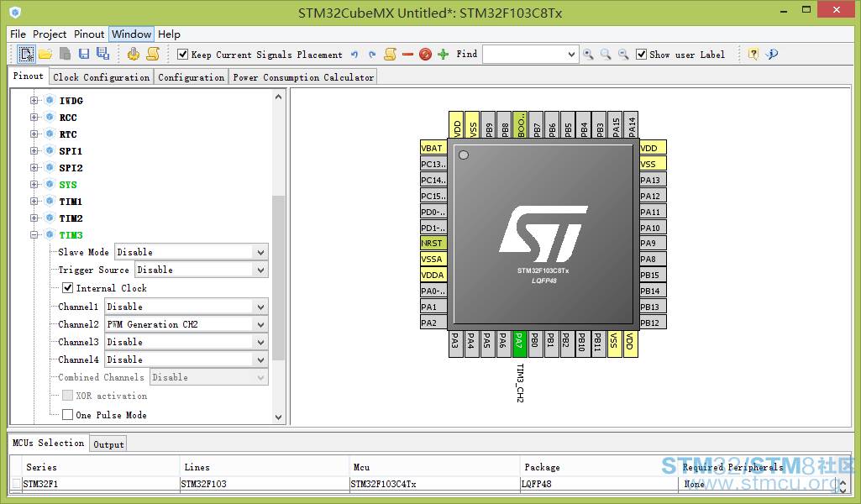This screenshot has height=504, width=861.
Task: Switch to Configuration tab
Action: (191, 77)
